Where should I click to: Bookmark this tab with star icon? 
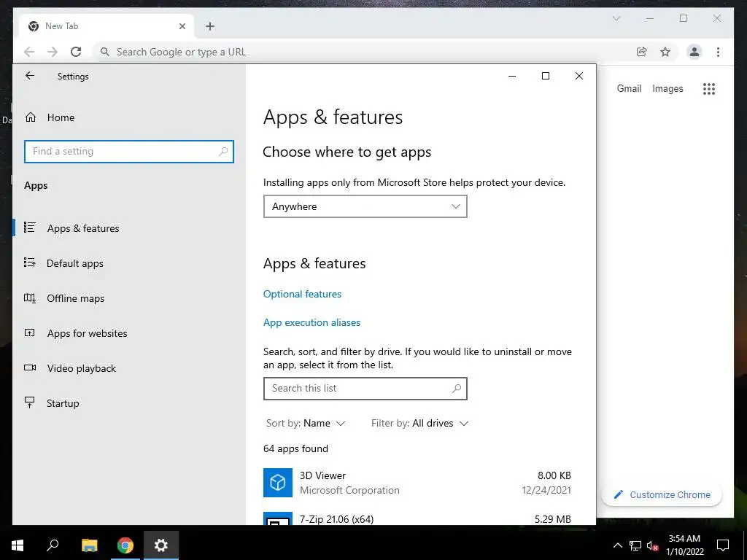(x=665, y=52)
